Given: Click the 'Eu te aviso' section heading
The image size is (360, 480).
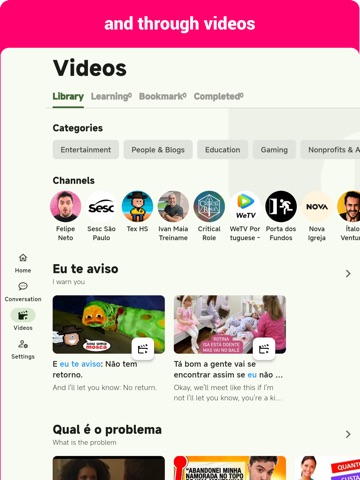Looking at the screenshot, I should pyautogui.click(x=85, y=269).
